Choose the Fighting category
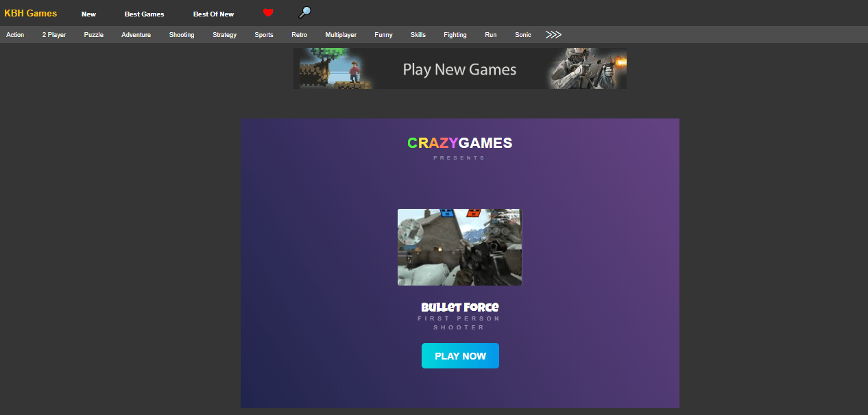This screenshot has height=415, width=868. click(455, 35)
